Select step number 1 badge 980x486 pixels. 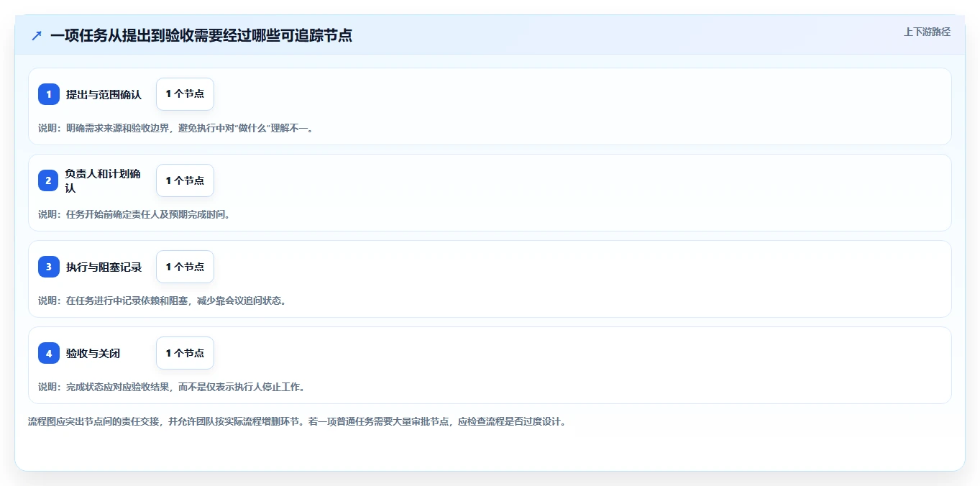click(x=49, y=94)
